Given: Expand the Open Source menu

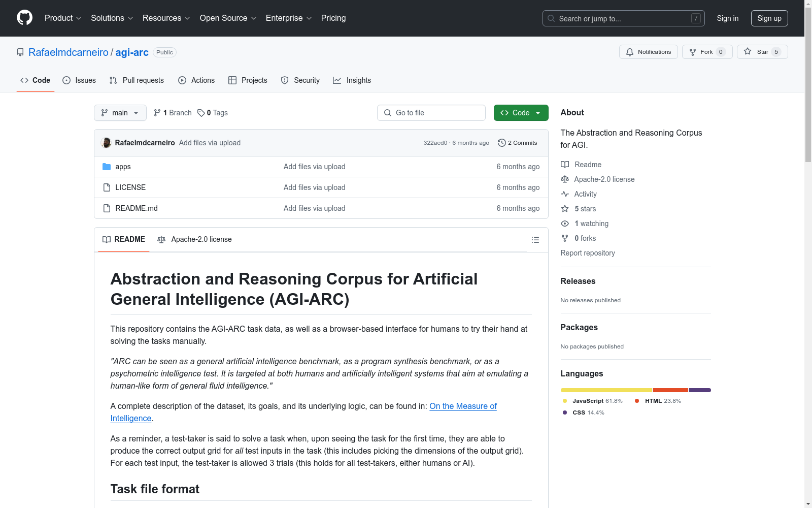Looking at the screenshot, I should coord(228,18).
